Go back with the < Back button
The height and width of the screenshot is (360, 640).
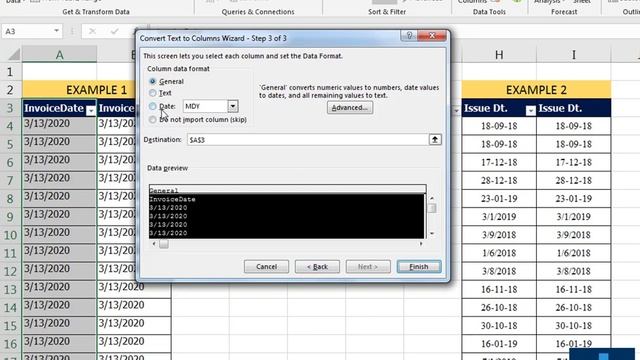317,267
